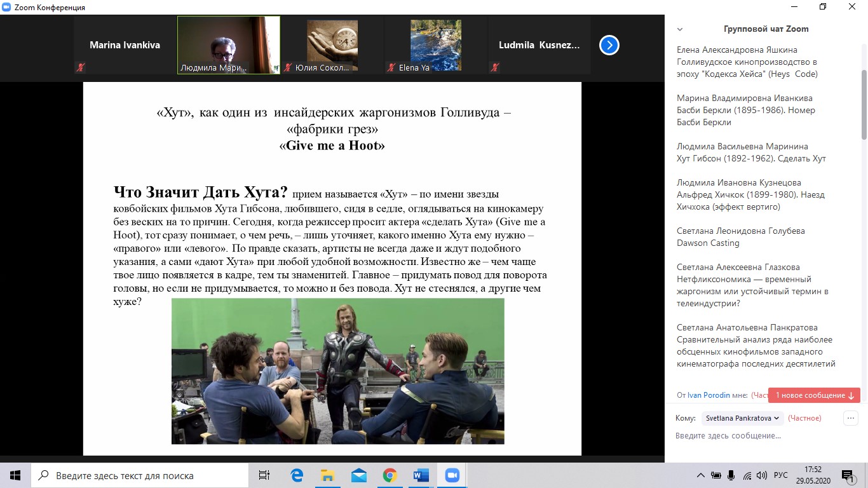Open File Explorer from taskbar
This screenshot has height=488, width=868.
(x=328, y=475)
